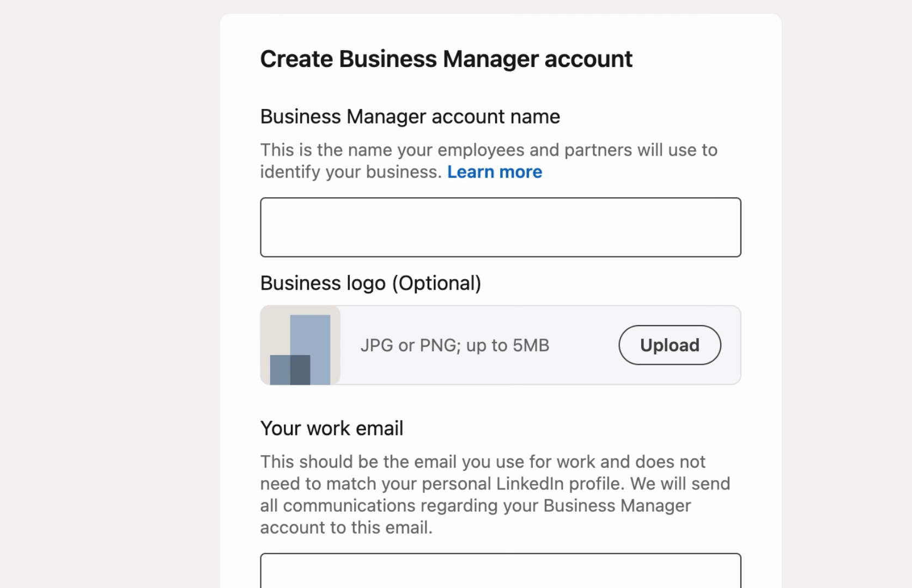Click the account name description text
The image size is (912, 588).
[488, 150]
